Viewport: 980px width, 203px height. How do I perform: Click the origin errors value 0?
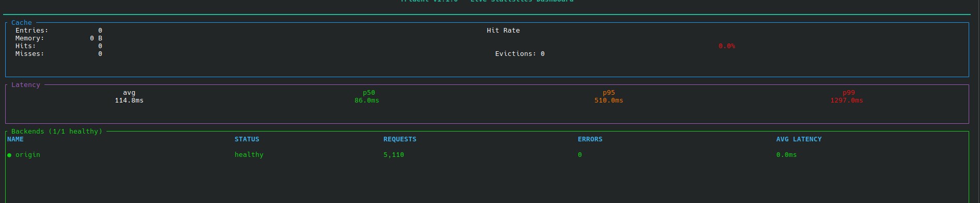(580, 155)
